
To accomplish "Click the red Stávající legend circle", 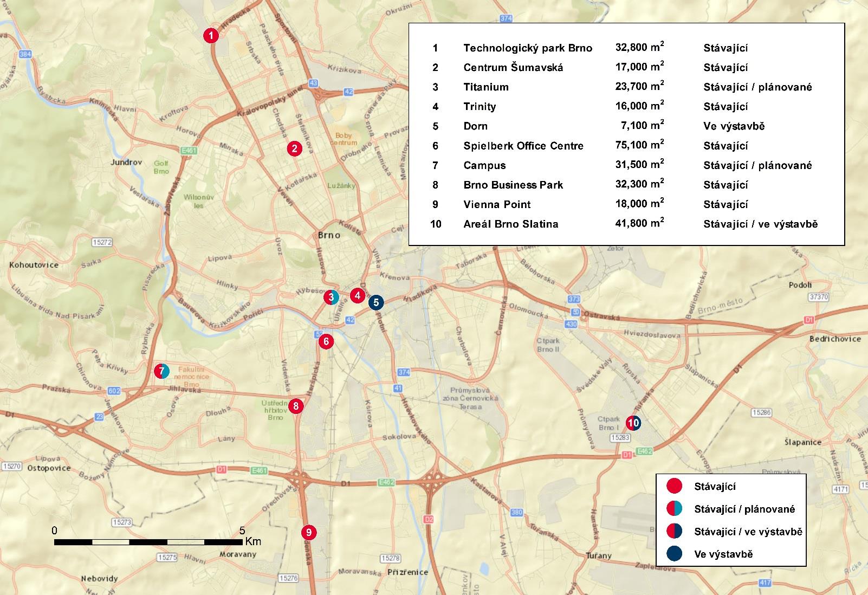I will (x=674, y=486).
